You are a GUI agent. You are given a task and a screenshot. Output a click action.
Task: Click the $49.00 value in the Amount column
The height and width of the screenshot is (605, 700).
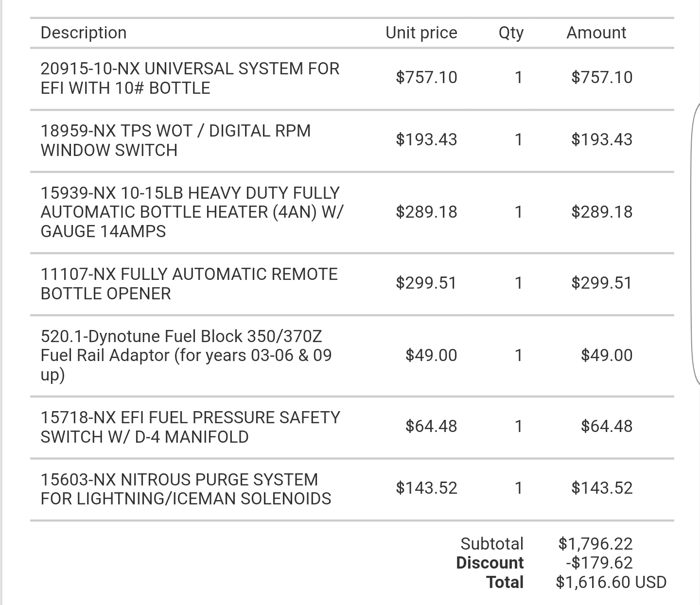[607, 355]
